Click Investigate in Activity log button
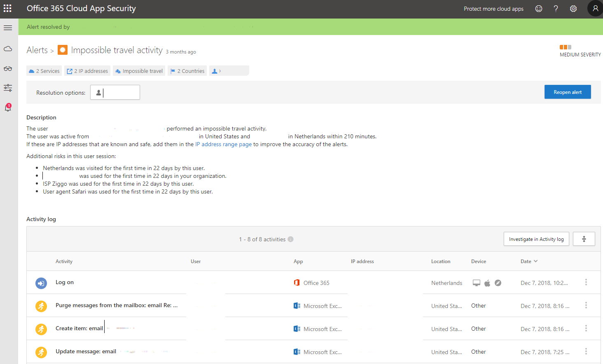The width and height of the screenshot is (603, 364). [x=536, y=239]
